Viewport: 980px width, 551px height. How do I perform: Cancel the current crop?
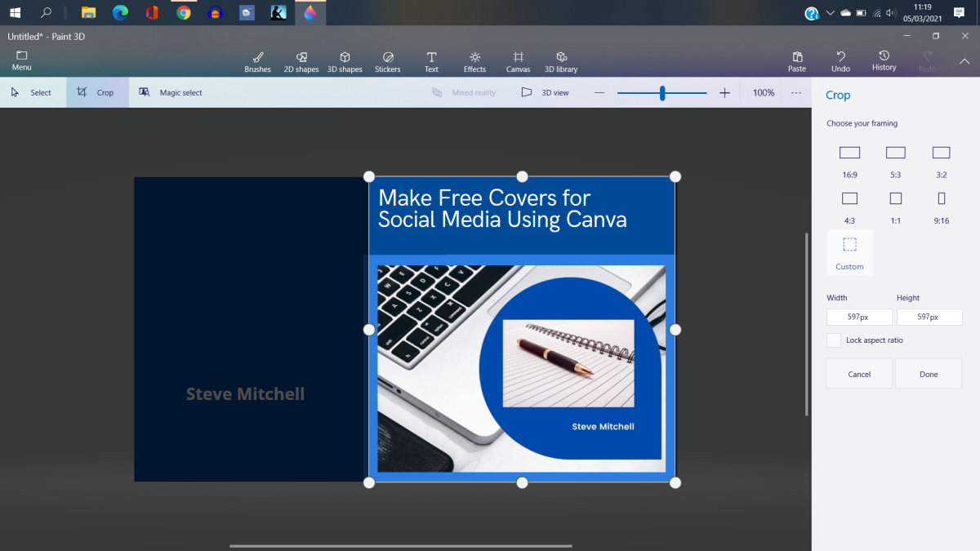pyautogui.click(x=858, y=373)
